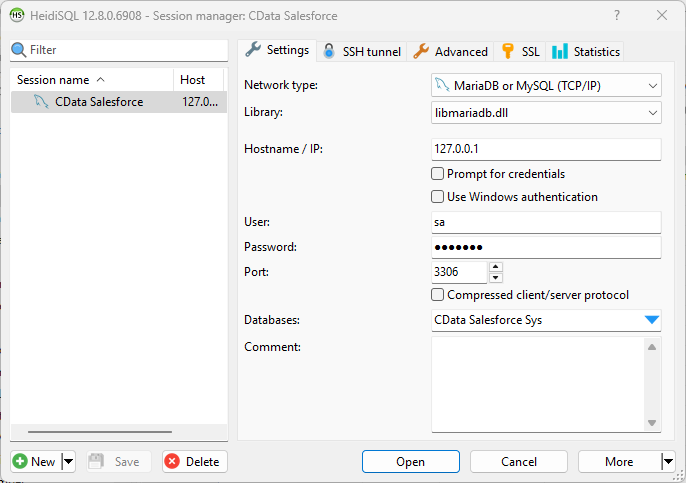Screen dimensions: 686x483
Task: Click the Statistics bar chart icon
Action: (560, 51)
